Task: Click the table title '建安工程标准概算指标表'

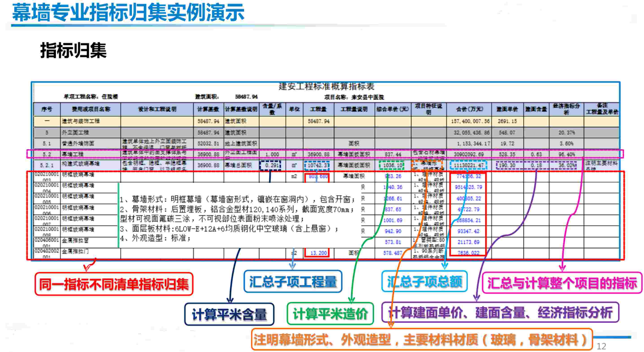Action: pyautogui.click(x=326, y=87)
